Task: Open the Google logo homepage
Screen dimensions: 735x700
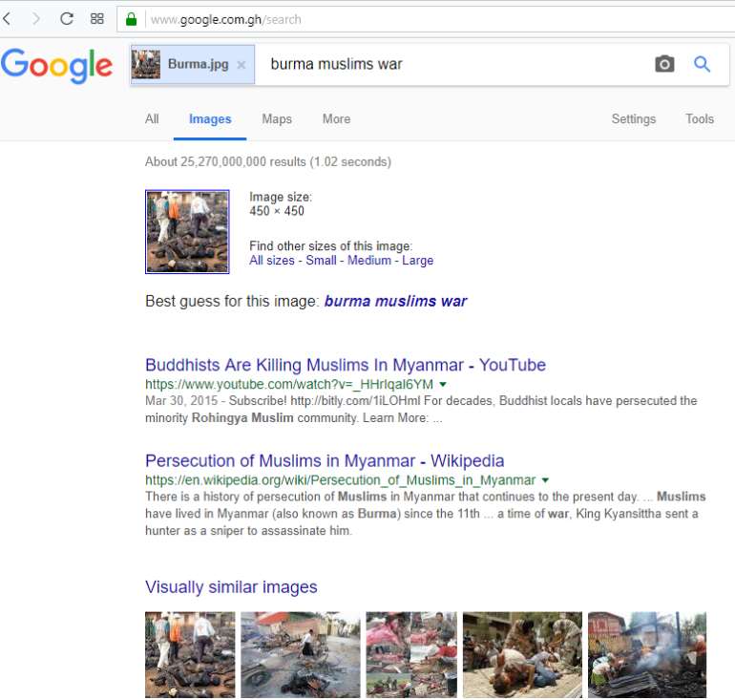Action: (56, 65)
